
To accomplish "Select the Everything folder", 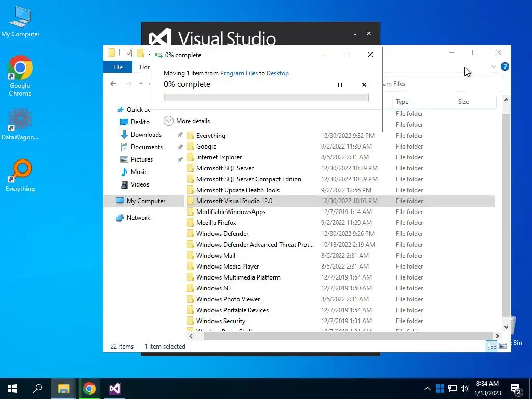I will point(340,136).
